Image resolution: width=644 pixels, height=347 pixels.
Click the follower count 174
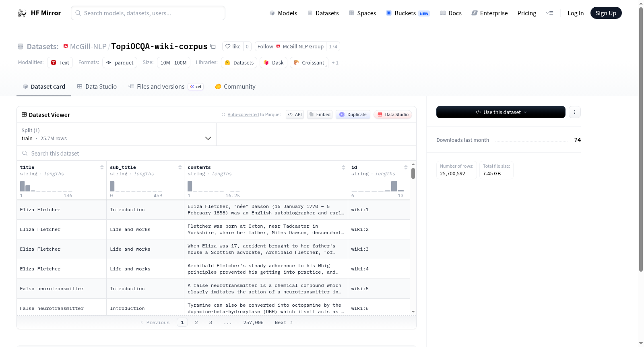tap(333, 46)
